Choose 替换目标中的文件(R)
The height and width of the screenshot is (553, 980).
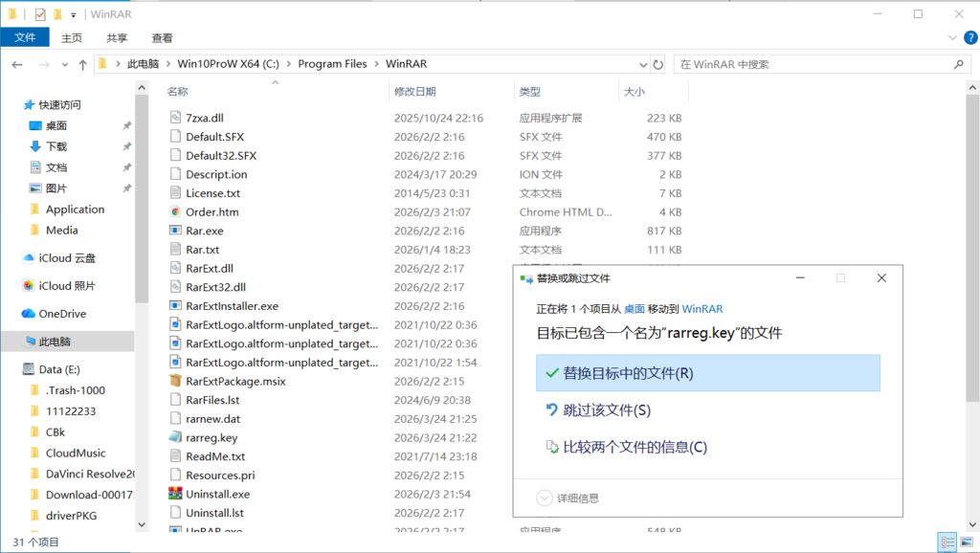tap(707, 373)
